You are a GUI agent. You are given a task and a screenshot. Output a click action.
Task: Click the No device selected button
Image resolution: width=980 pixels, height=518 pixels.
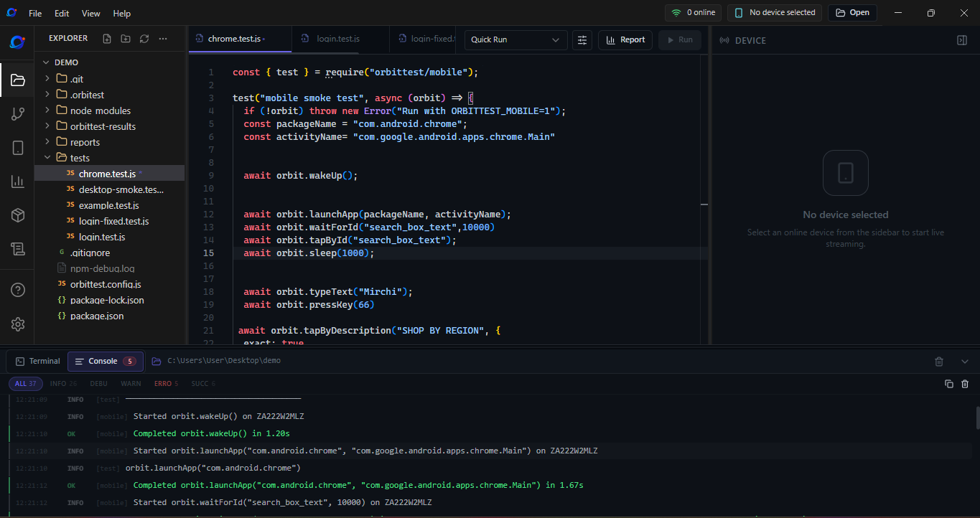coord(775,13)
